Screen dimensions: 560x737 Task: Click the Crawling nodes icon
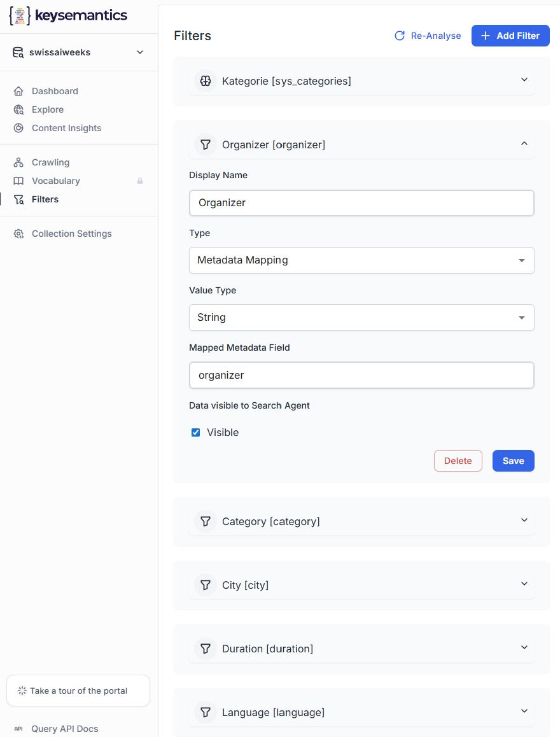[18, 162]
